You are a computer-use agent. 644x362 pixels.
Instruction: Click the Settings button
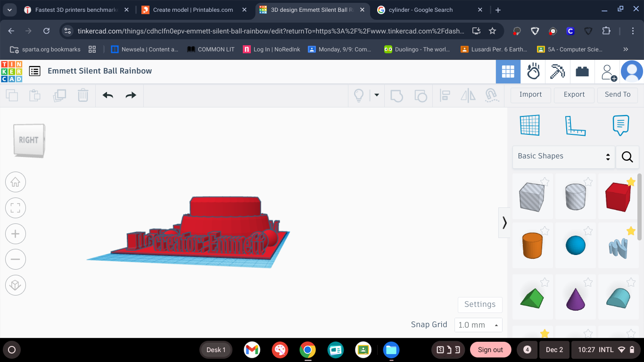[480, 304]
